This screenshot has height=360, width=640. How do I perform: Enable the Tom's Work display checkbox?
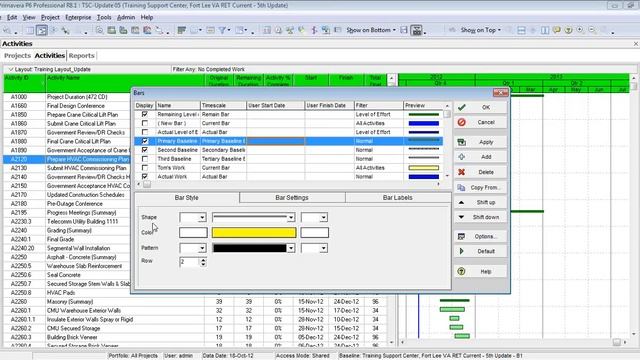pyautogui.click(x=144, y=168)
